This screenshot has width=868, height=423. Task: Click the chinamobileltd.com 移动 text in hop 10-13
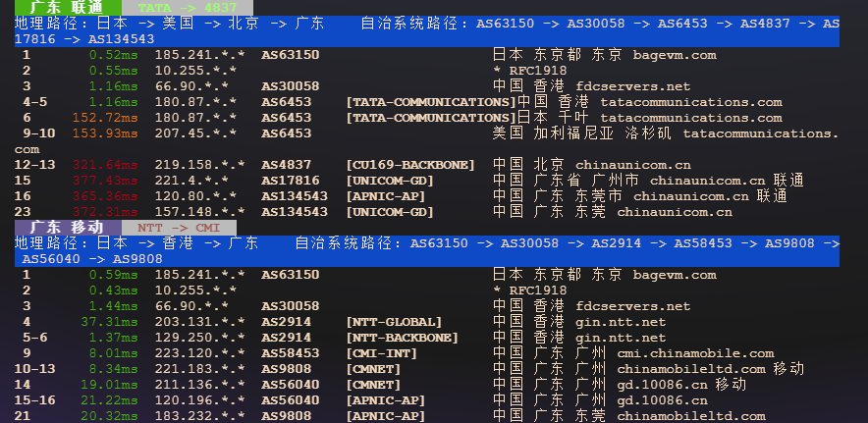(x=711, y=369)
